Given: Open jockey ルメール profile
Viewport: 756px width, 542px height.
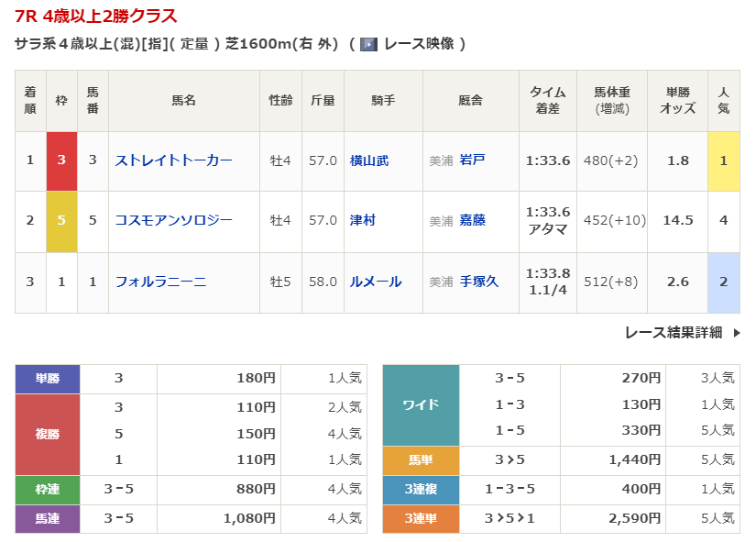Looking at the screenshot, I should (376, 282).
